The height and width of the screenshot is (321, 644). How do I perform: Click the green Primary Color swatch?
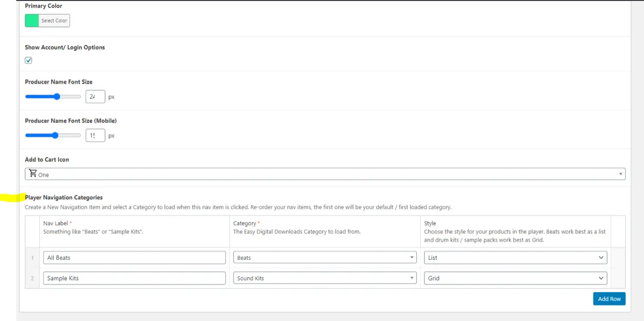(32, 21)
